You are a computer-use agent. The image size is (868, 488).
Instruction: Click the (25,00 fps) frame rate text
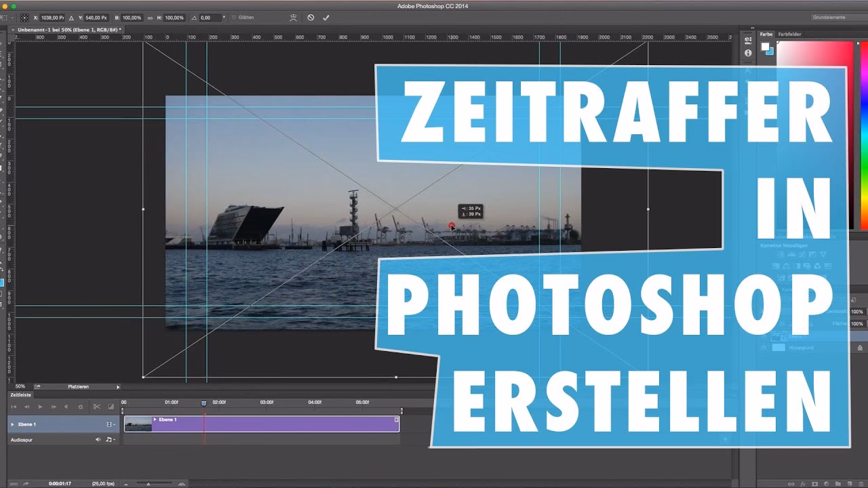[x=103, y=484]
